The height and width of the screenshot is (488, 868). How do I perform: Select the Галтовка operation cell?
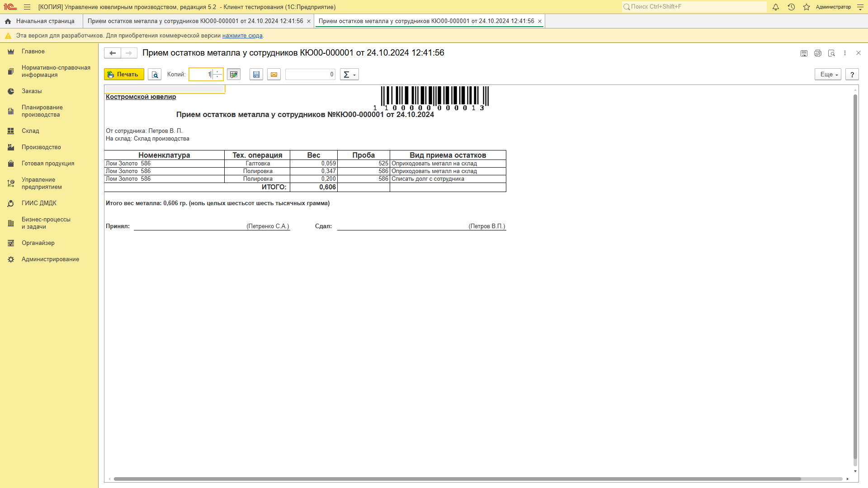click(x=257, y=164)
